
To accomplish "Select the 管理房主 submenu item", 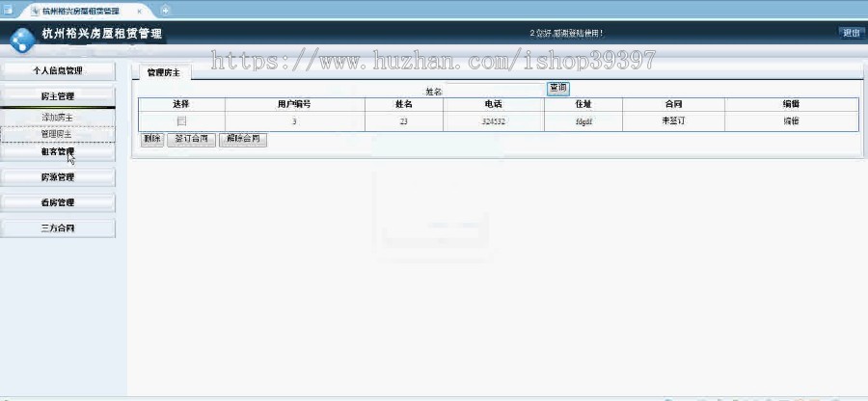I will (58, 134).
